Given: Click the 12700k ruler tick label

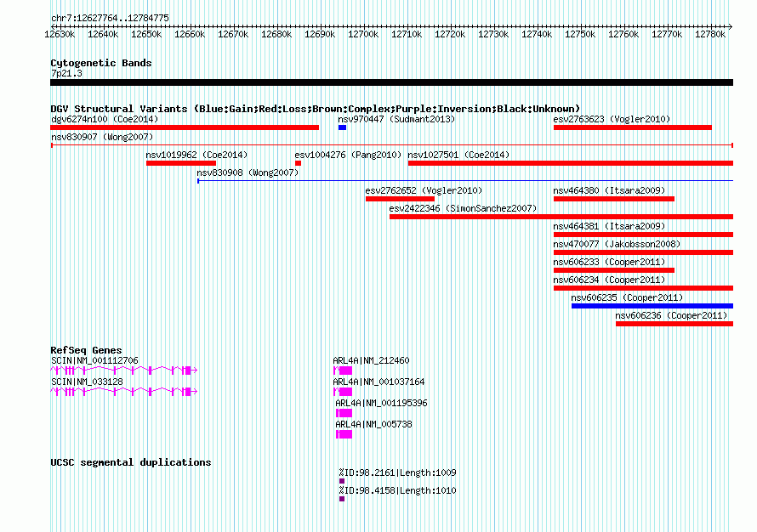Looking at the screenshot, I should 363,34.
